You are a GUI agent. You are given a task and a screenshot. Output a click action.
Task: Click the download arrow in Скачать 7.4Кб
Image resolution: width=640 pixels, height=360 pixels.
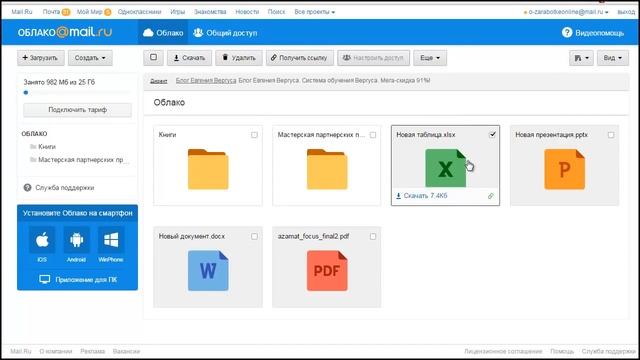[x=398, y=196]
